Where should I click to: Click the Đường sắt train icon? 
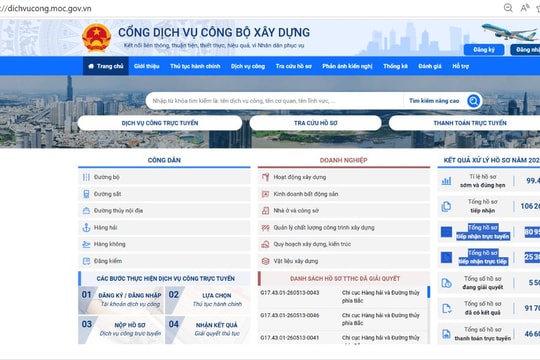86,194
